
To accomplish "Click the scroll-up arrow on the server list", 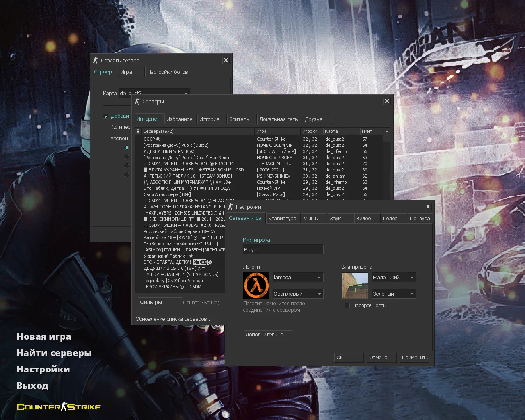I will 386,131.
